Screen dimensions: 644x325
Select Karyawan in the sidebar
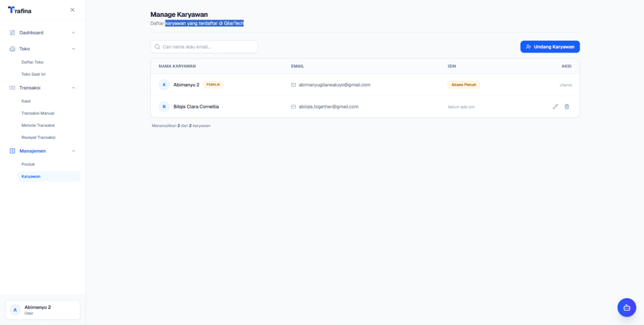(x=49, y=176)
